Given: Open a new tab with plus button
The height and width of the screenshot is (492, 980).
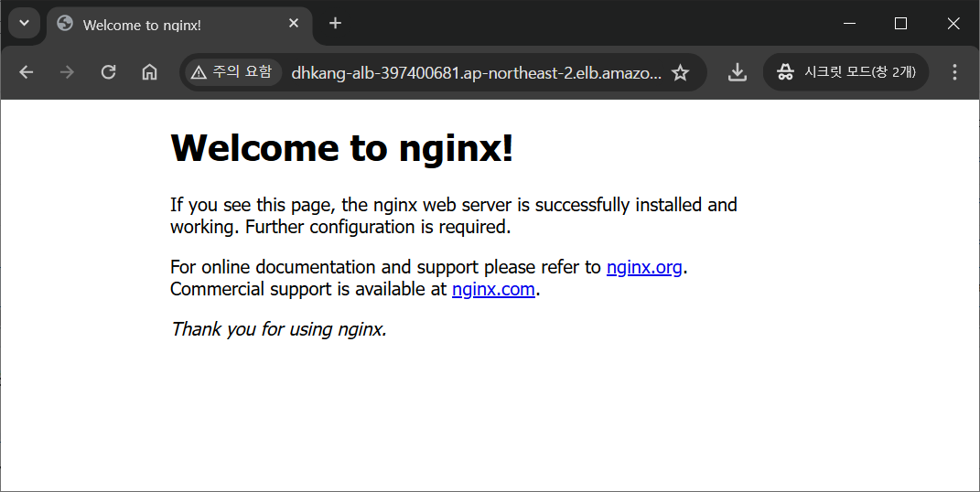Looking at the screenshot, I should [336, 23].
